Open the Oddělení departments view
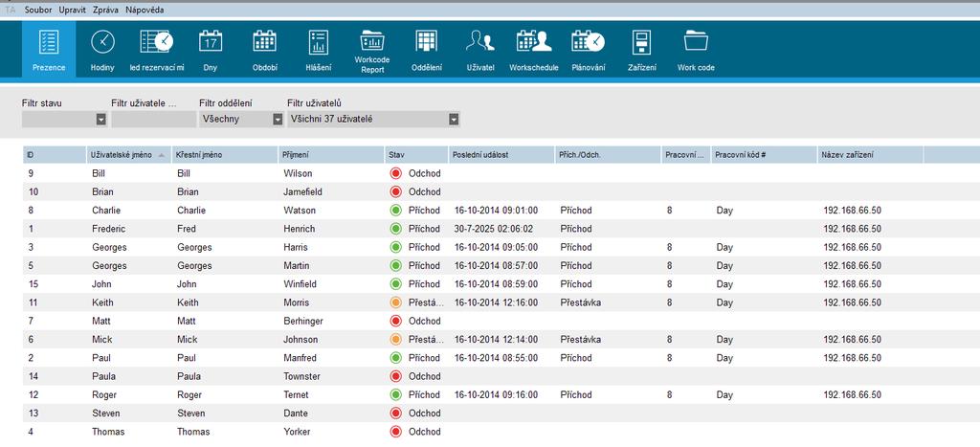This screenshot has height=447, width=980. pyautogui.click(x=426, y=50)
